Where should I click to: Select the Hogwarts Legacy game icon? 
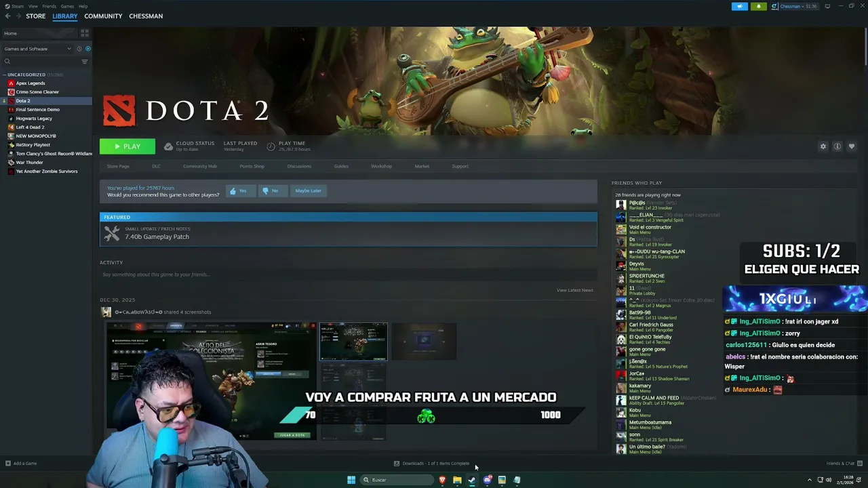click(11, 119)
